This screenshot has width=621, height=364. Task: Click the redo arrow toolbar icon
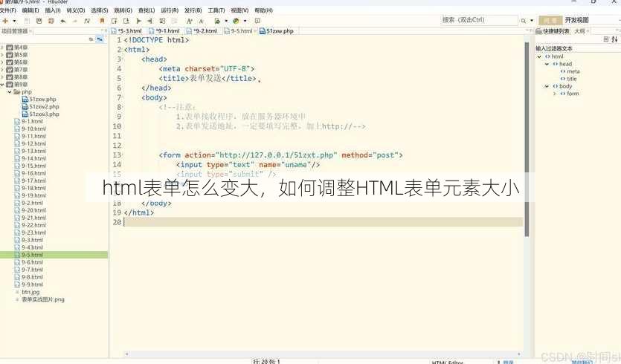[x=75, y=21]
